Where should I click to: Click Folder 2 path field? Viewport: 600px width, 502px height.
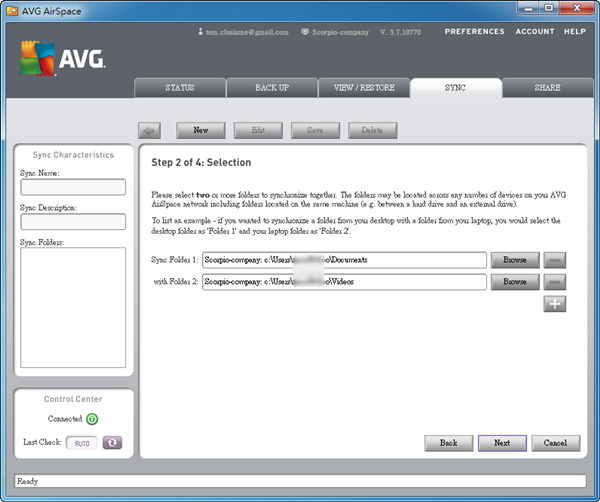pos(344,282)
